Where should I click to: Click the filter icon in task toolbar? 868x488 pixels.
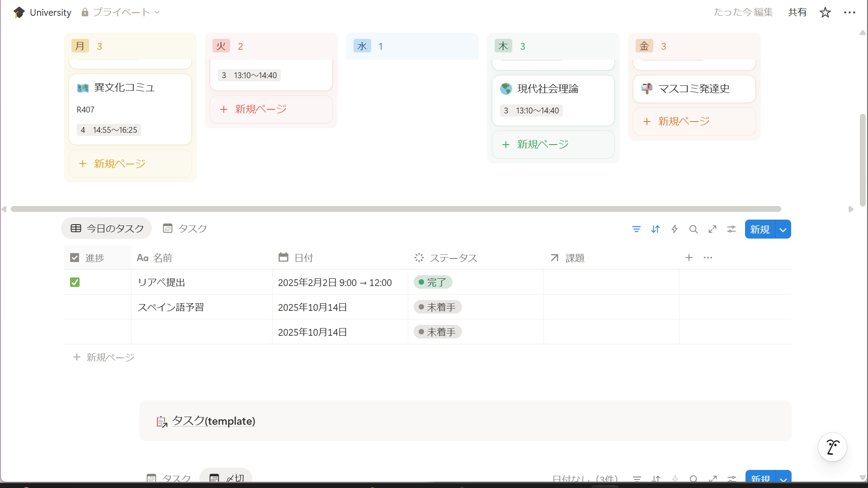636,230
